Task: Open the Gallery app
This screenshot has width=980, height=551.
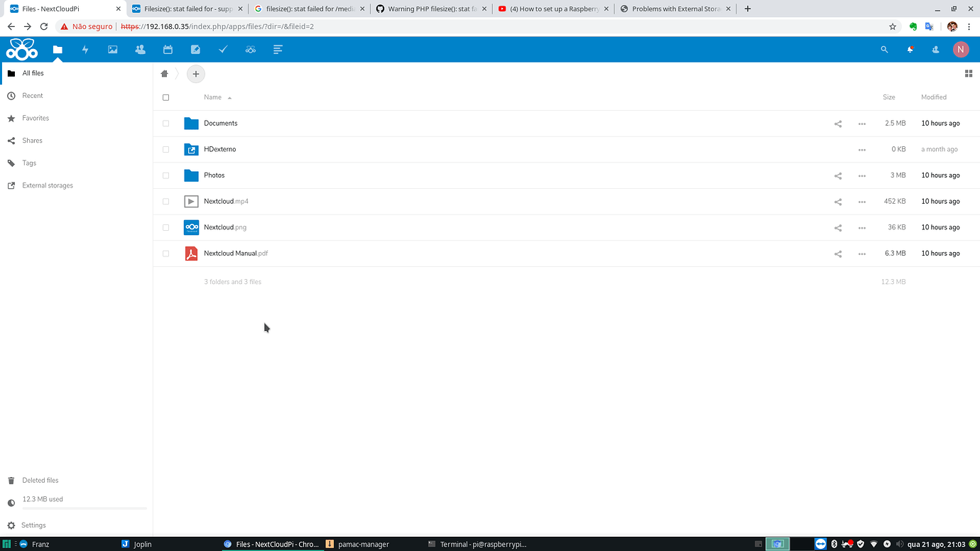Action: point(112,49)
